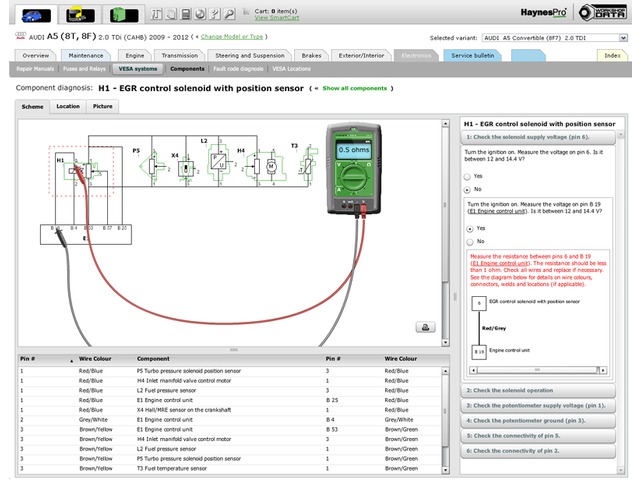Image resolution: width=640 pixels, height=480 pixels.
Task: Click the vertical splitter beside the diagnosis panel
Action: (x=455, y=297)
